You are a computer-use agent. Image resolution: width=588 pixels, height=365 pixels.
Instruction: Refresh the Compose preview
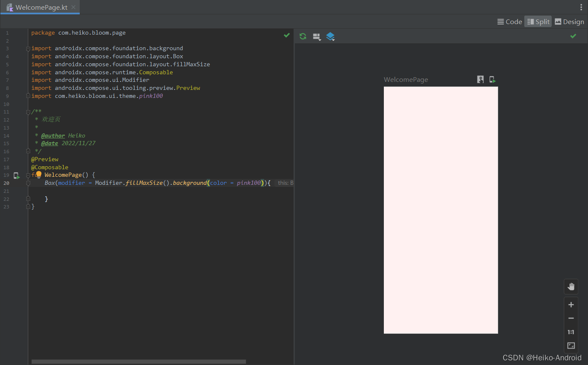(x=303, y=36)
